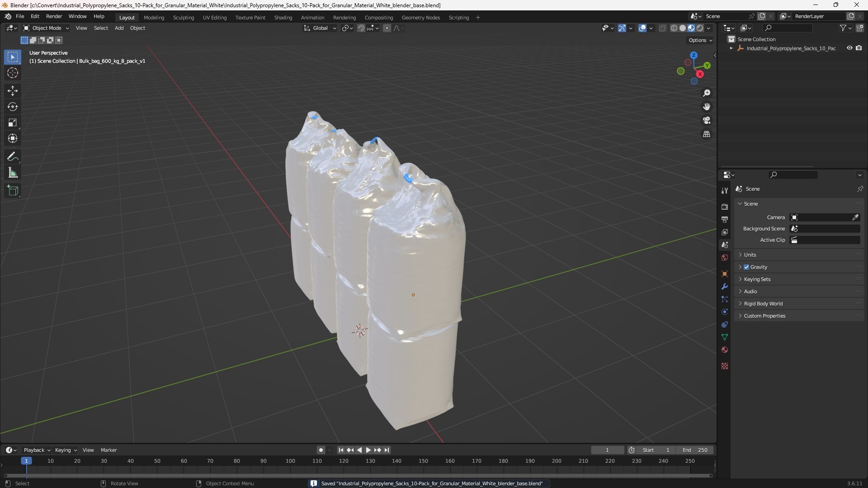This screenshot has width=868, height=488.
Task: Open the Render menu
Action: pos(54,16)
